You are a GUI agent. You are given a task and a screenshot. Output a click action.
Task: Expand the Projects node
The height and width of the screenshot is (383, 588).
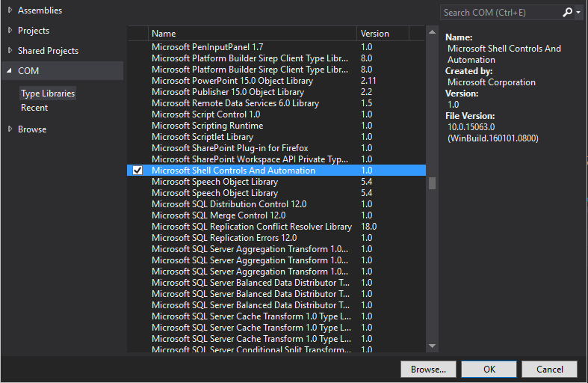tap(10, 31)
